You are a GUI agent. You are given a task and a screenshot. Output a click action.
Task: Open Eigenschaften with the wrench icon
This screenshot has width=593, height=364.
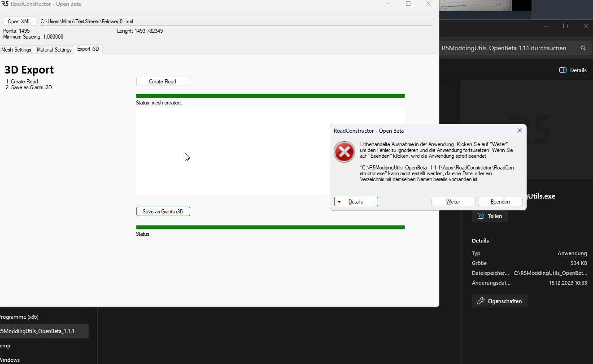(499, 301)
